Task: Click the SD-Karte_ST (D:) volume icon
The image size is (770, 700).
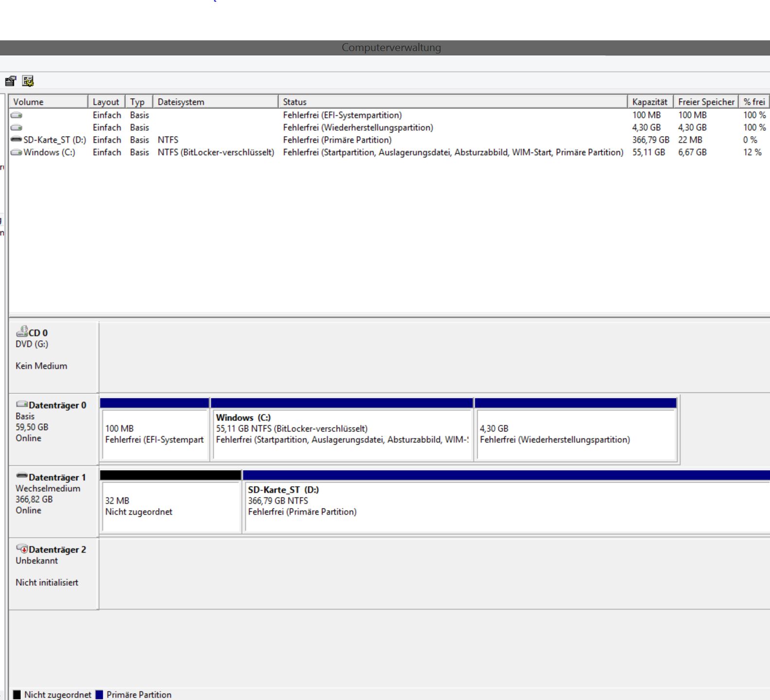Action: tap(17, 140)
